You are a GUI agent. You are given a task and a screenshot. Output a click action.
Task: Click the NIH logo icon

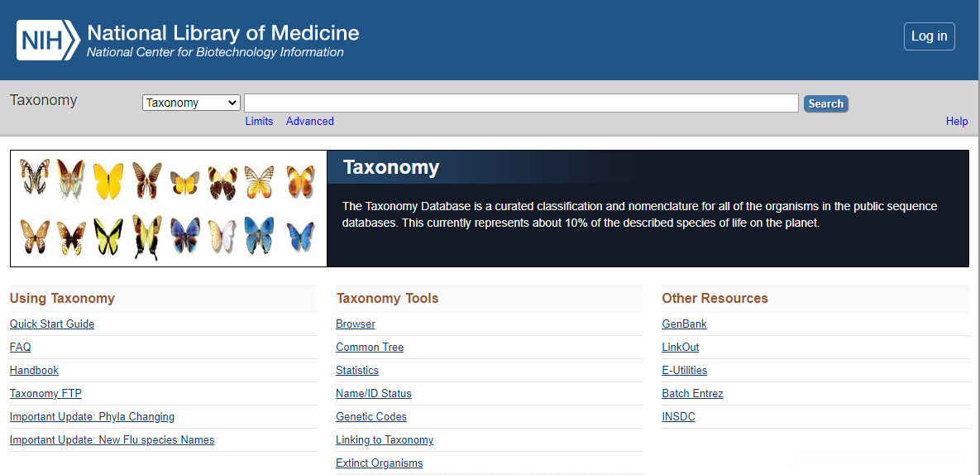click(x=48, y=40)
